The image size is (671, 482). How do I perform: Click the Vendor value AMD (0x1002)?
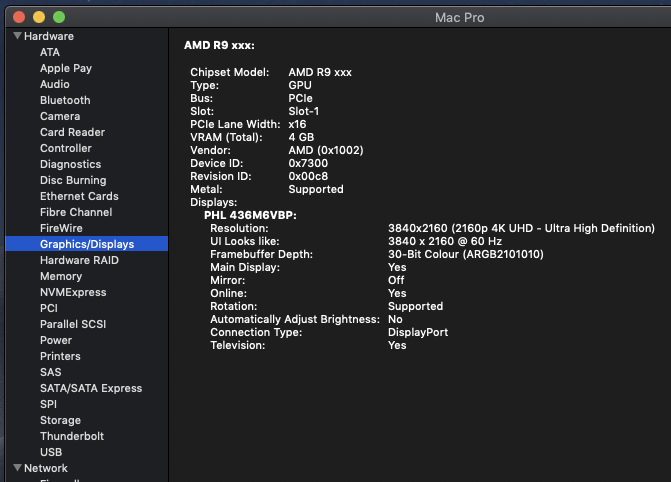[326, 150]
